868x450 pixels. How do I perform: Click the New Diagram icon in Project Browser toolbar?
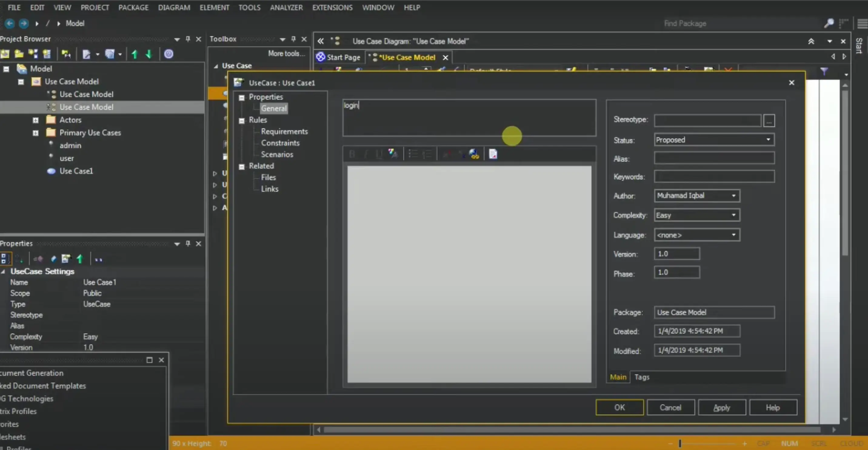[33, 54]
